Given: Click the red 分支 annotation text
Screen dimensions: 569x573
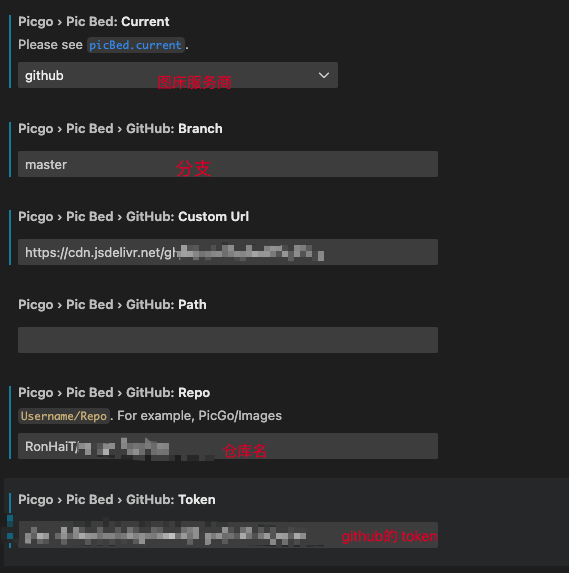Looking at the screenshot, I should [x=194, y=169].
